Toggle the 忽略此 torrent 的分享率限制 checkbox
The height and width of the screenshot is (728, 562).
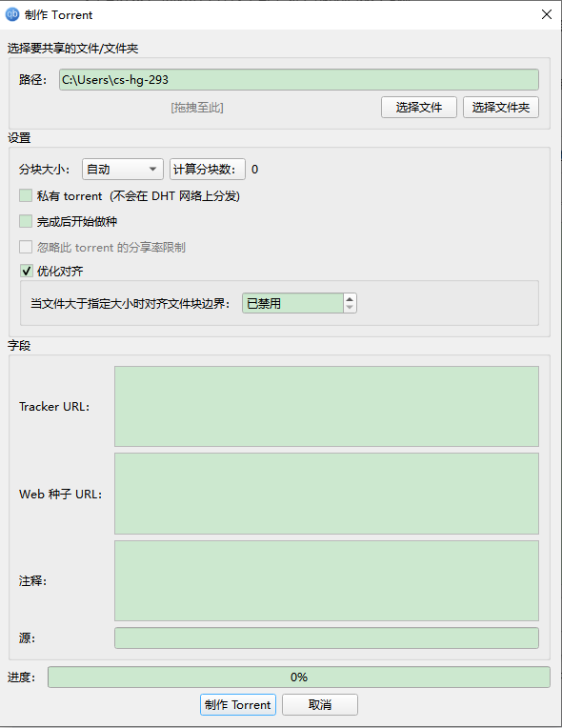pyautogui.click(x=26, y=247)
